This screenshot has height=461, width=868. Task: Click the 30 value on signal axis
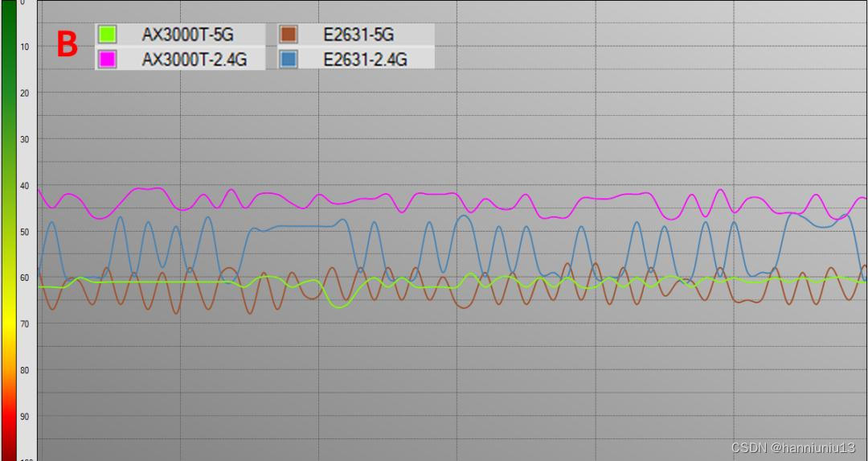[x=24, y=140]
